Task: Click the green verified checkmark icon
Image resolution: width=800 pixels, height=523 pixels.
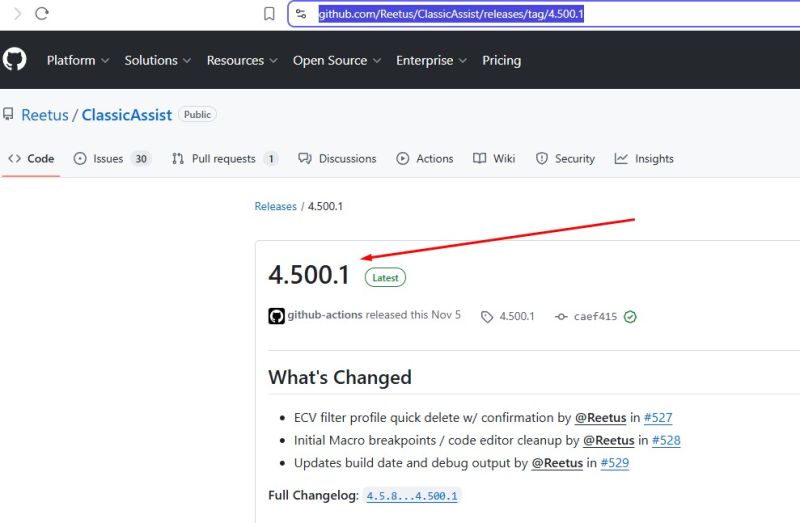Action: click(x=630, y=316)
